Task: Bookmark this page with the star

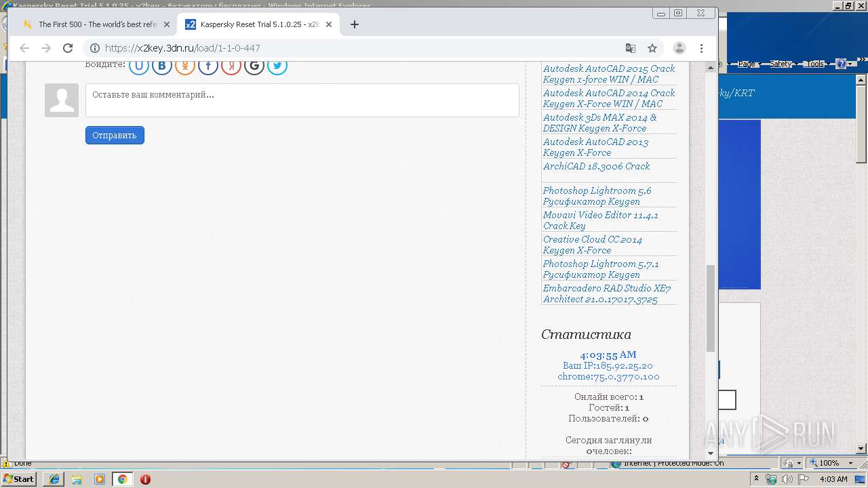Action: tap(652, 48)
